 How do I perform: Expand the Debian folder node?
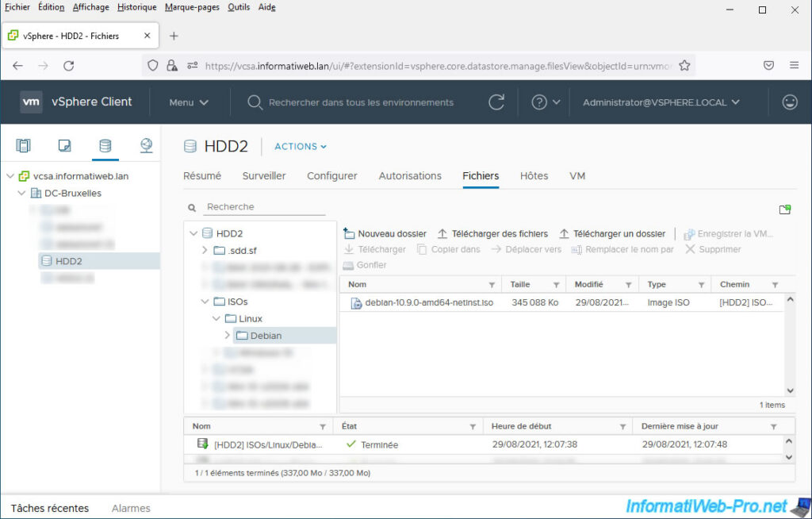[x=227, y=336]
